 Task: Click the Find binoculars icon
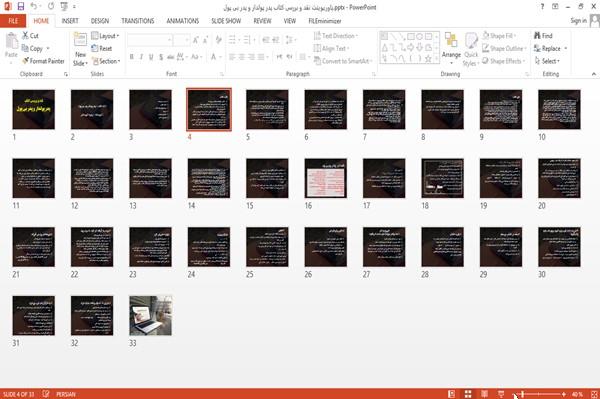[537, 36]
